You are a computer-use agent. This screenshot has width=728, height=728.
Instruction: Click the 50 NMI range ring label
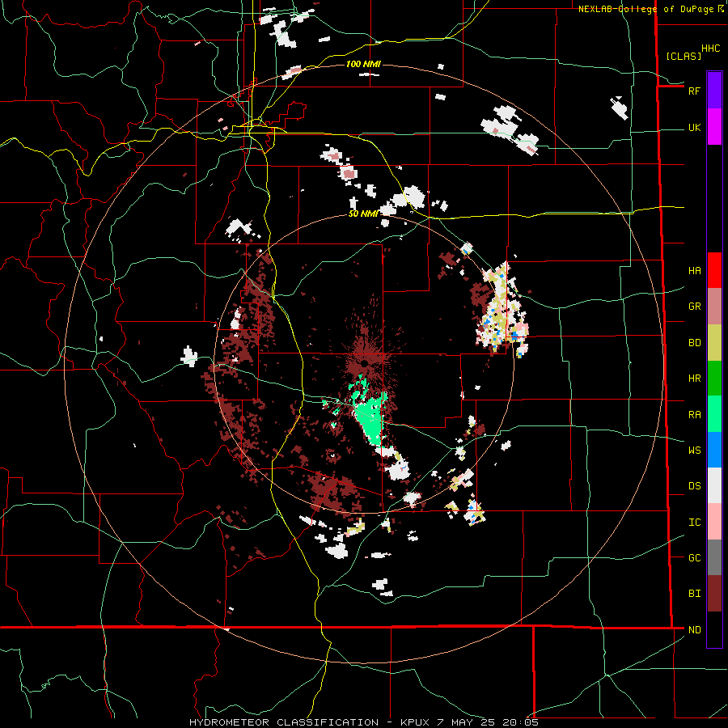pyautogui.click(x=363, y=214)
